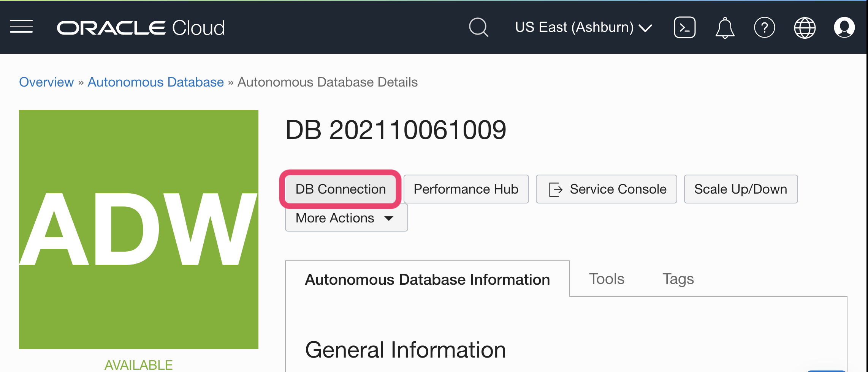Expand the More Actions menu
868x372 pixels.
[x=346, y=218]
